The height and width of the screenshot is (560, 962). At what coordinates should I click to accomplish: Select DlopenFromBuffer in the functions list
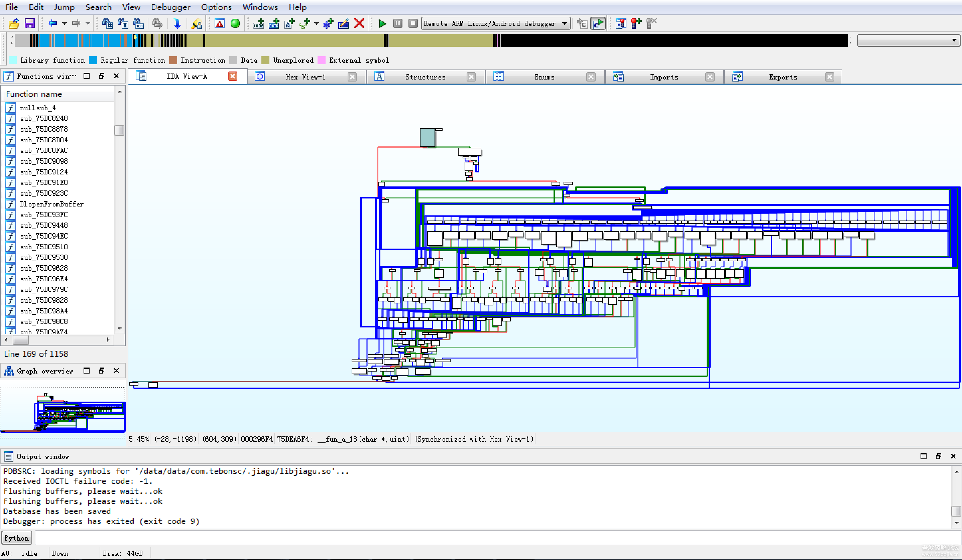51,204
